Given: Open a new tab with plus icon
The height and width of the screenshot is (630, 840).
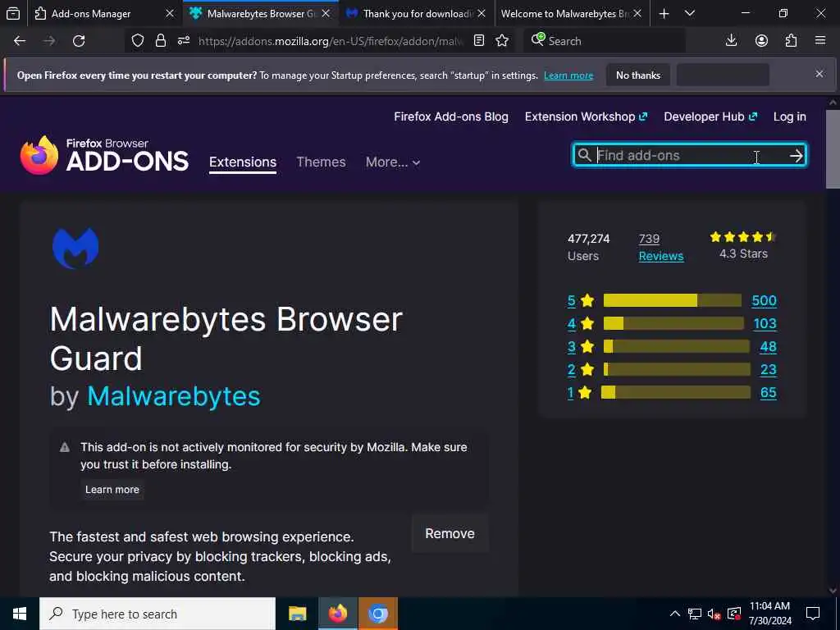Looking at the screenshot, I should pyautogui.click(x=664, y=13).
